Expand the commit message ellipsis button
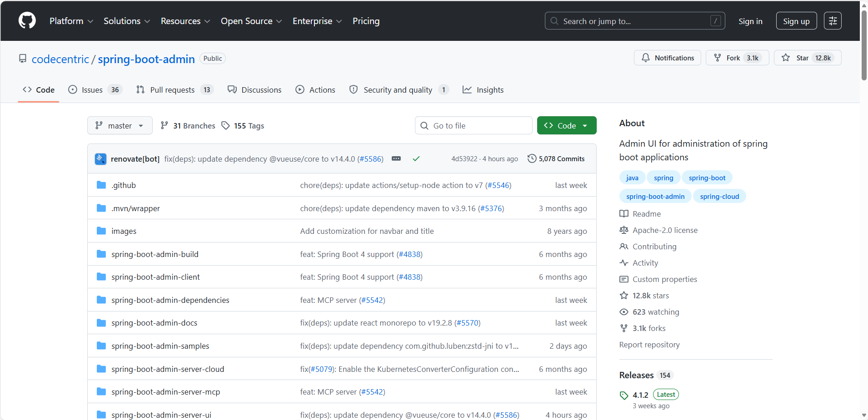This screenshot has width=868, height=420. (396, 158)
